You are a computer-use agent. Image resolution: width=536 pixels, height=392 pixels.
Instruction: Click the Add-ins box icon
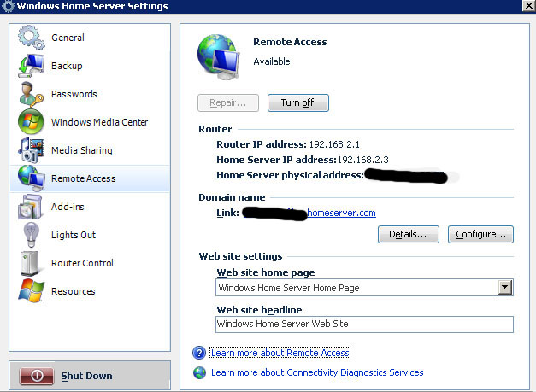point(31,207)
